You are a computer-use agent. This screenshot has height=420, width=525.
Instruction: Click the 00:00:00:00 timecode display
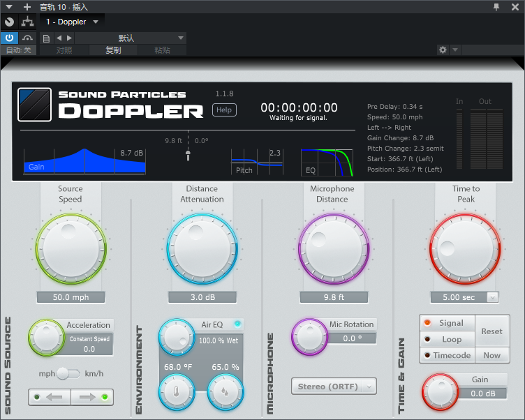tap(299, 107)
